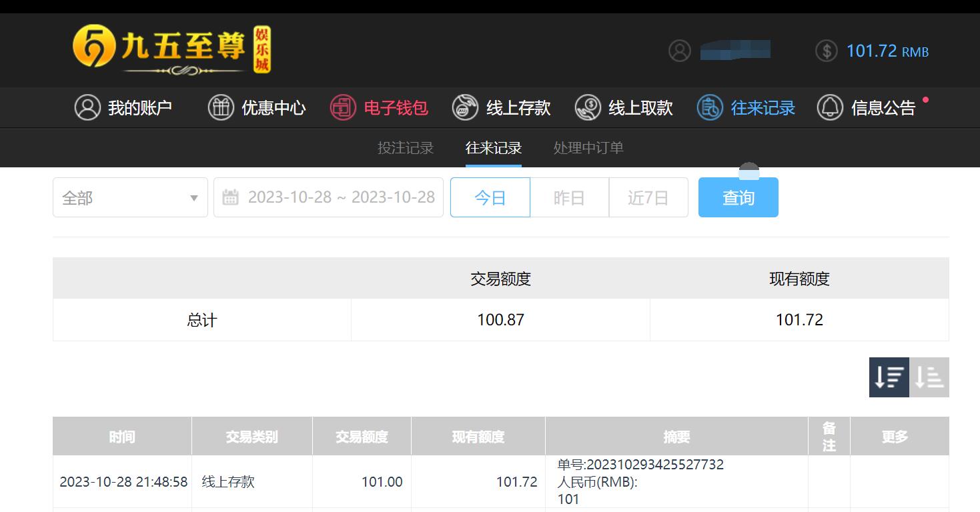Select descending sort order toggle

click(889, 377)
